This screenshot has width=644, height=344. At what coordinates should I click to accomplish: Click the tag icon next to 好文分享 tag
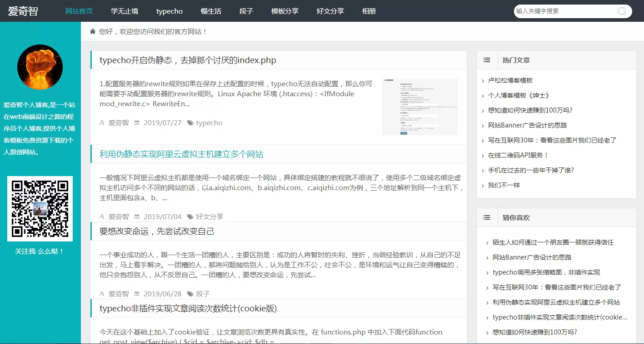click(190, 217)
